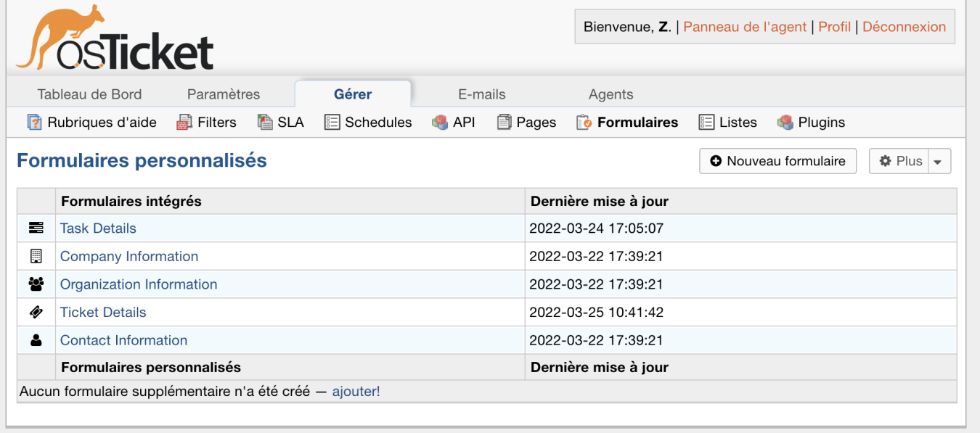The image size is (980, 433).
Task: Switch to the Agents tab
Action: click(611, 94)
